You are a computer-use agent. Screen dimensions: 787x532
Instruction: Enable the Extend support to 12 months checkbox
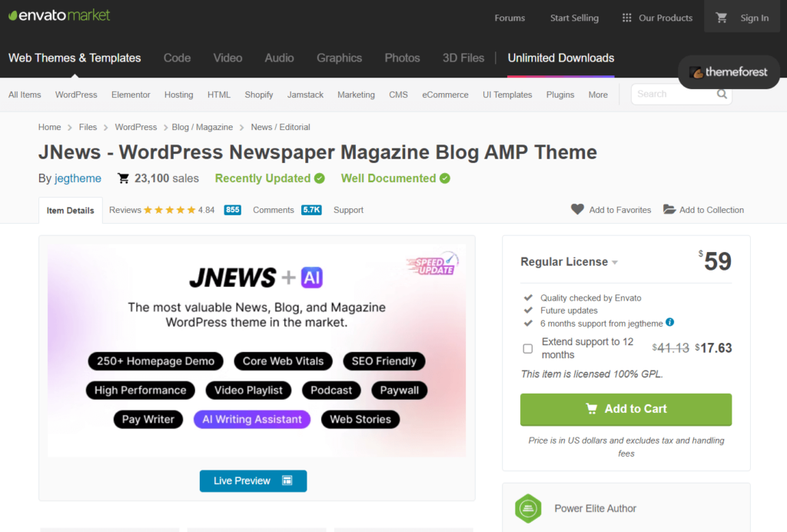coord(528,348)
